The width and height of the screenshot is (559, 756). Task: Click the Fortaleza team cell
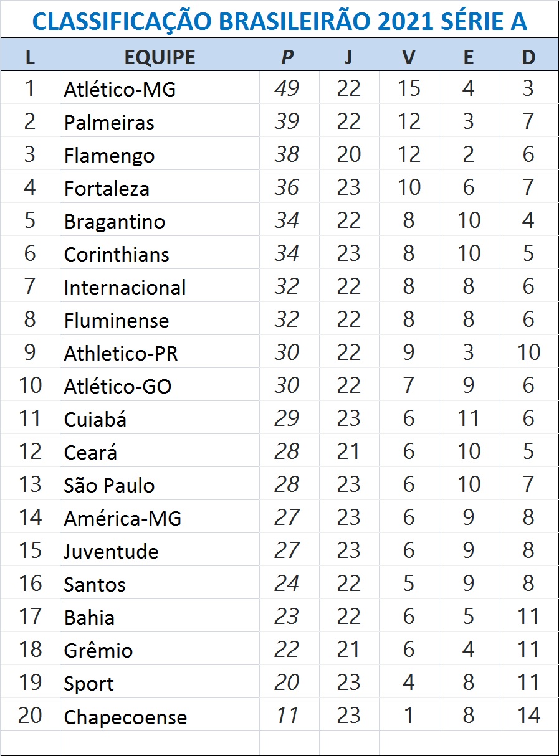tap(107, 189)
